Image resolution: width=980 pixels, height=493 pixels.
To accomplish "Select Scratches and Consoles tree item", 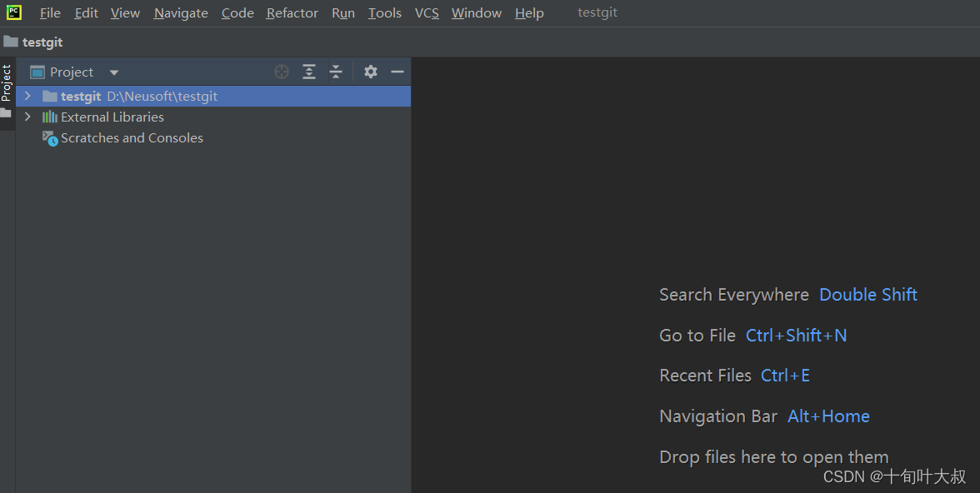I will pyautogui.click(x=132, y=138).
